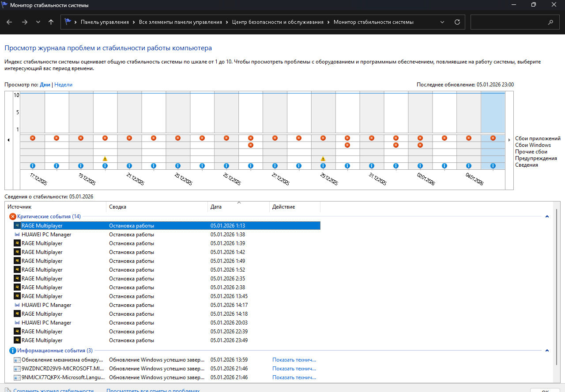Click the Панель управления breadcrumb
Image resolution: width=565 pixels, height=392 pixels.
pyautogui.click(x=105, y=22)
